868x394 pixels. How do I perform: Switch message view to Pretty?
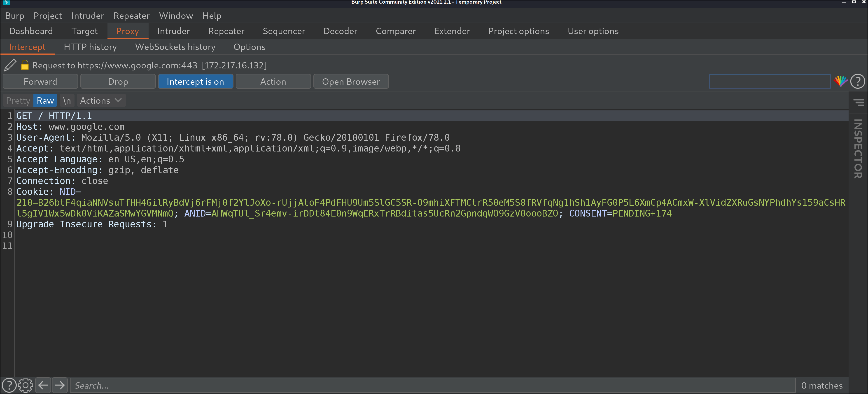[x=18, y=100]
